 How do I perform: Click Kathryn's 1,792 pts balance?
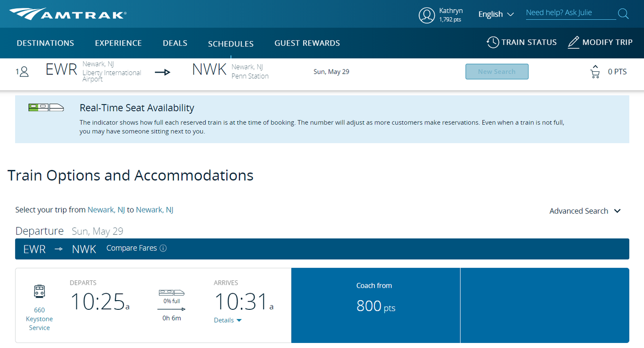(x=450, y=20)
